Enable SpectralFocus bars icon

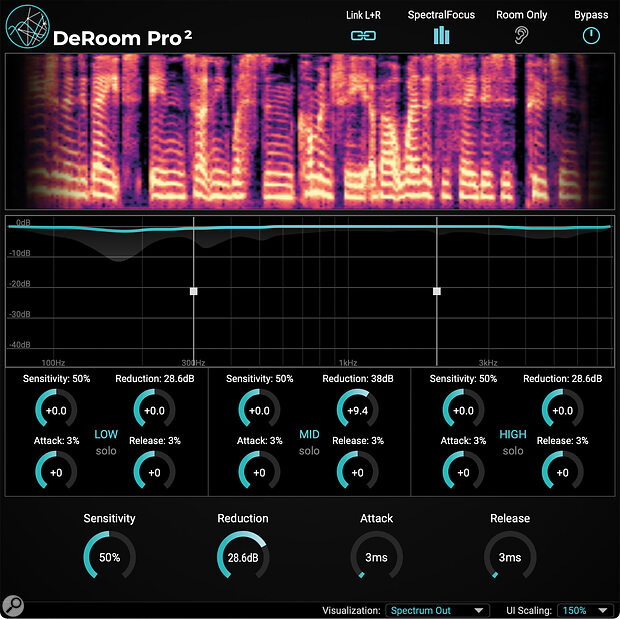(x=441, y=36)
